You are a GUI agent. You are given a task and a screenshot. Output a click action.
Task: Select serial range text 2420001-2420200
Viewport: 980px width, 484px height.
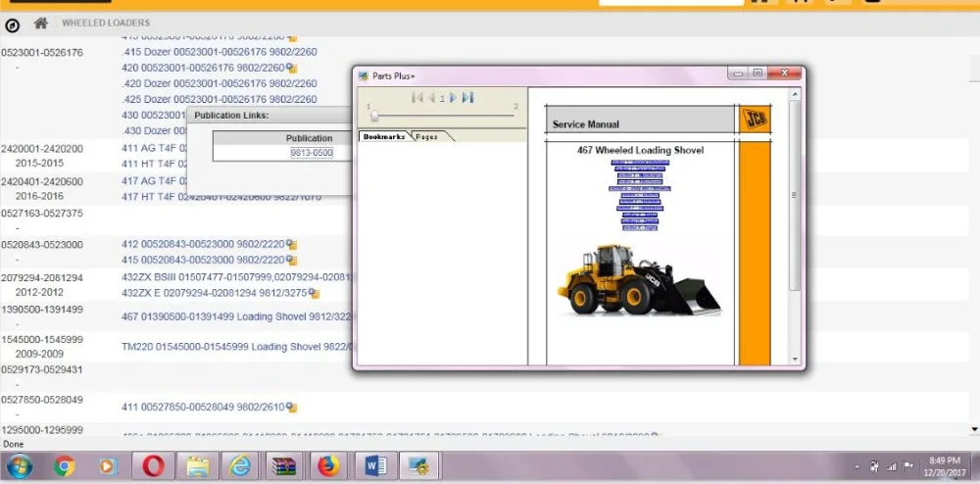click(42, 149)
